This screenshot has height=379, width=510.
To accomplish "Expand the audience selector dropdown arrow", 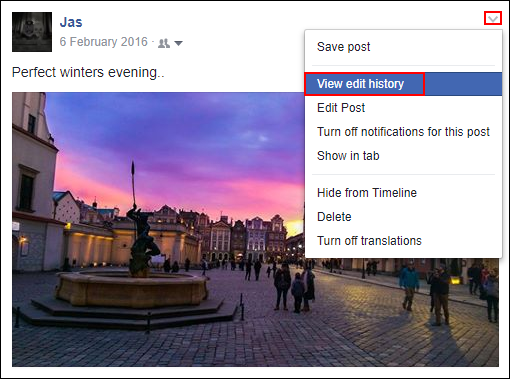I will [x=179, y=43].
